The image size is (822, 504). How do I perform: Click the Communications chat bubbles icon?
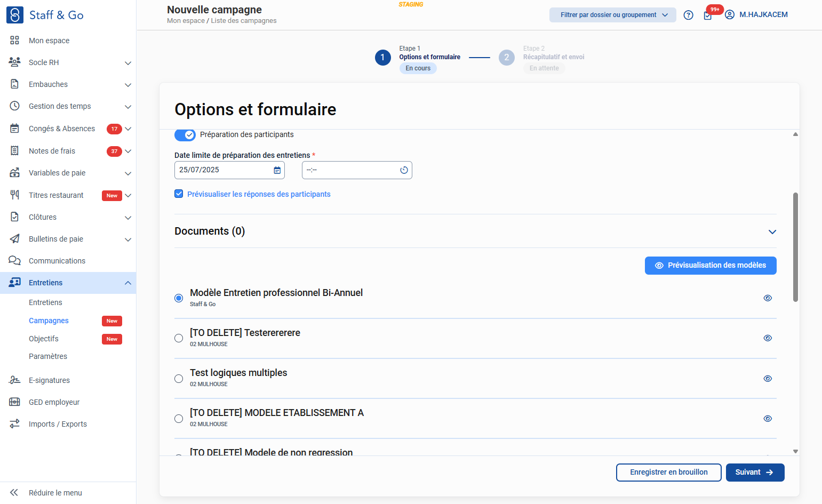15,261
